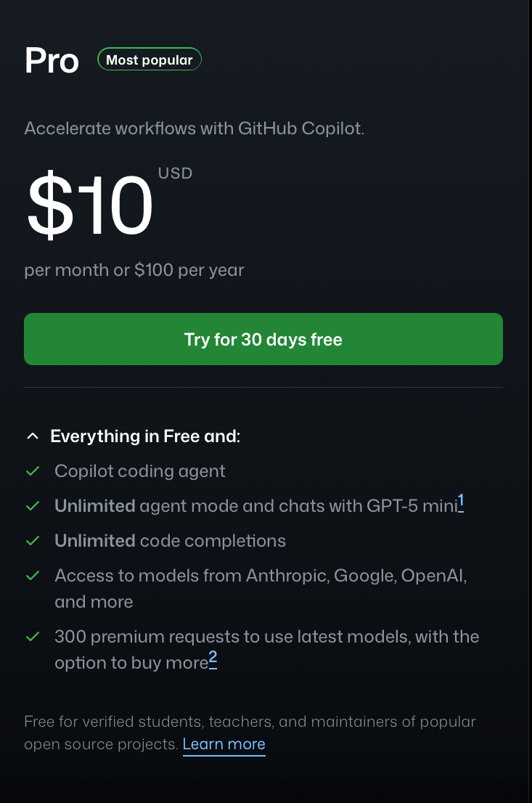Click the $10 price figure

coord(90,205)
